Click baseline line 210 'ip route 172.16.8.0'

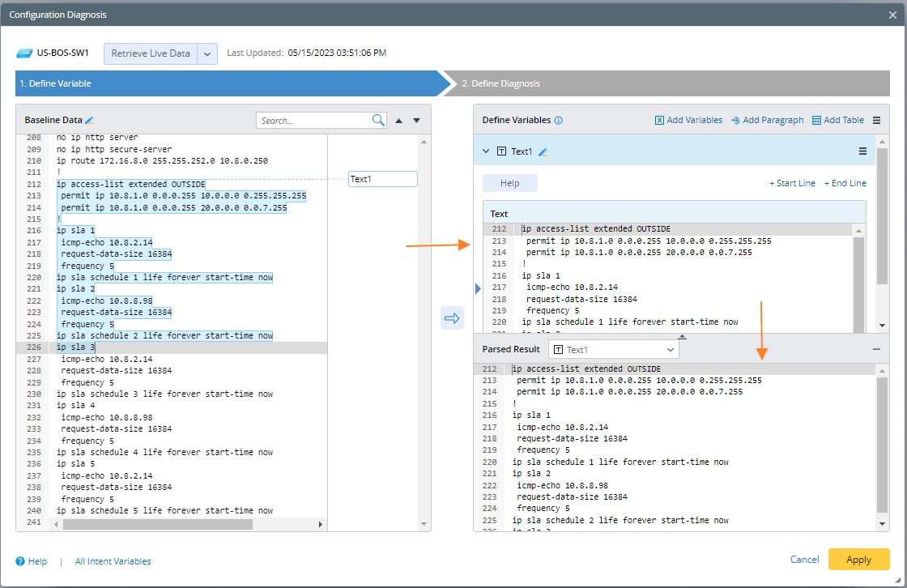coord(162,161)
